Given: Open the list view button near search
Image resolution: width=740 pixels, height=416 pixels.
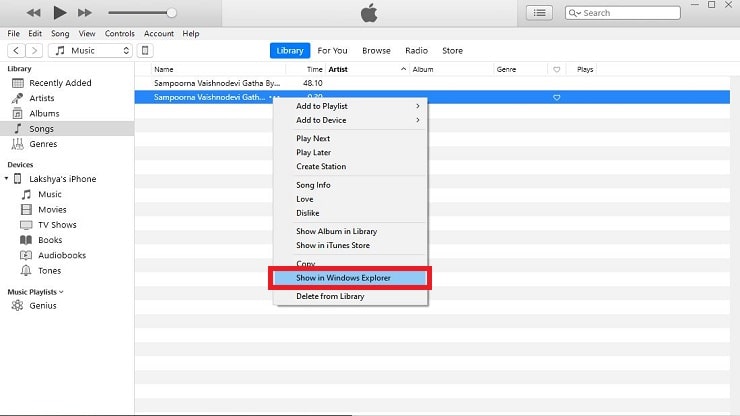Looking at the screenshot, I should point(539,13).
